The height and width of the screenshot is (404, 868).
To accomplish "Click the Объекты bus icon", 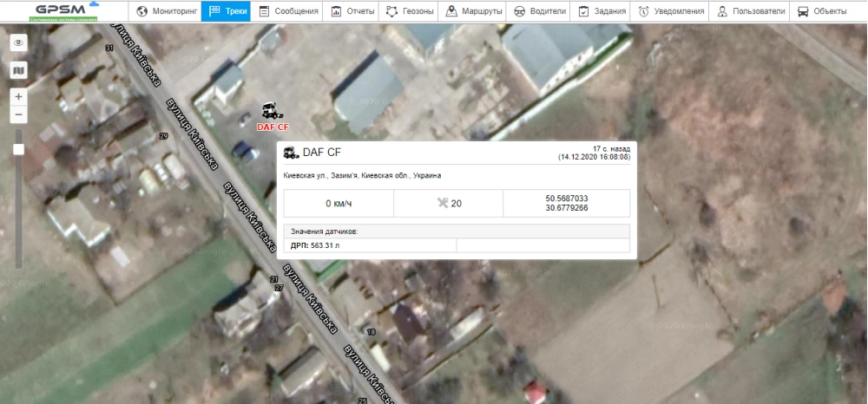I will tap(804, 11).
